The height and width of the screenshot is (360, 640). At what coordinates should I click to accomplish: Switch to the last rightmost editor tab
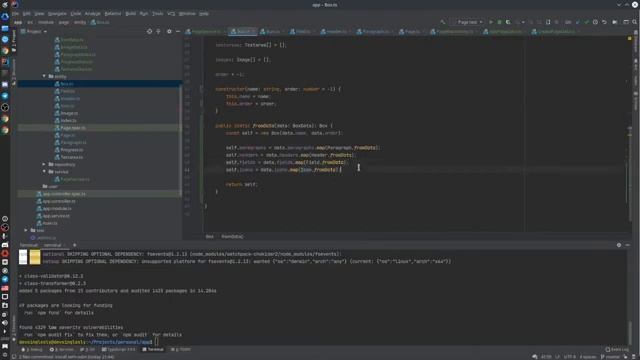point(557,31)
